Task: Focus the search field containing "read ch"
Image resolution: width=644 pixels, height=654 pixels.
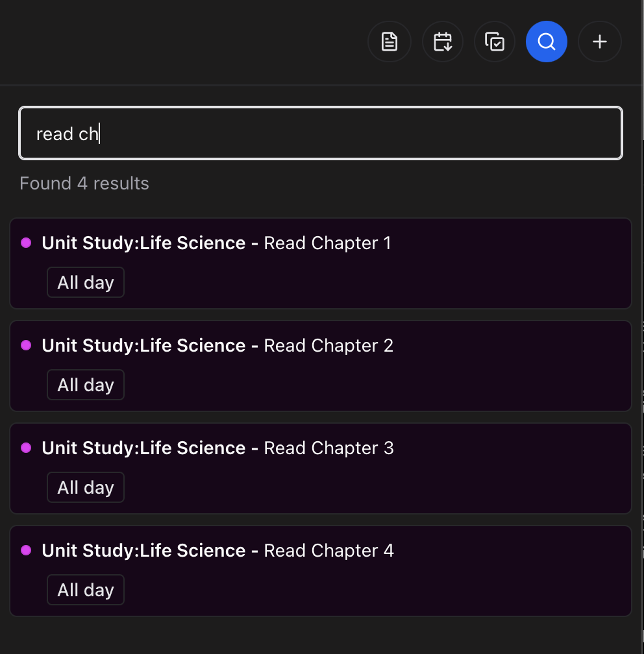Action: (321, 134)
